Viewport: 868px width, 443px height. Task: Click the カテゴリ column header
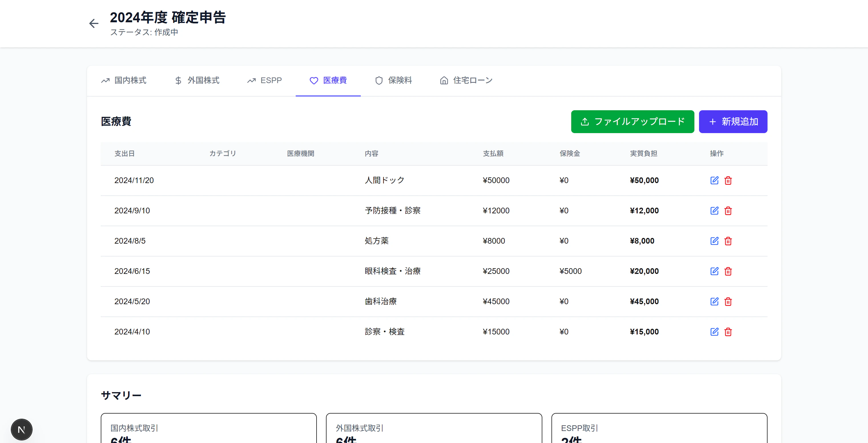(x=223, y=154)
